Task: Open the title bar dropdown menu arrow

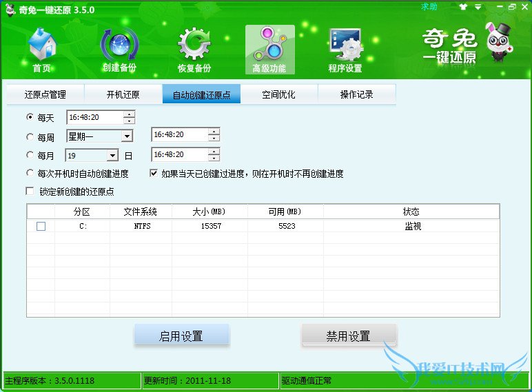Action: pos(478,7)
